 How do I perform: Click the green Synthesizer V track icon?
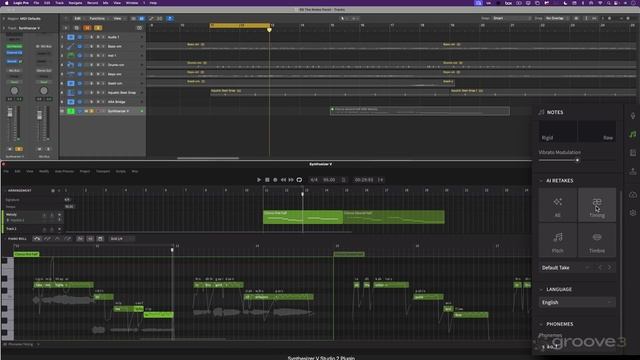(x=71, y=111)
